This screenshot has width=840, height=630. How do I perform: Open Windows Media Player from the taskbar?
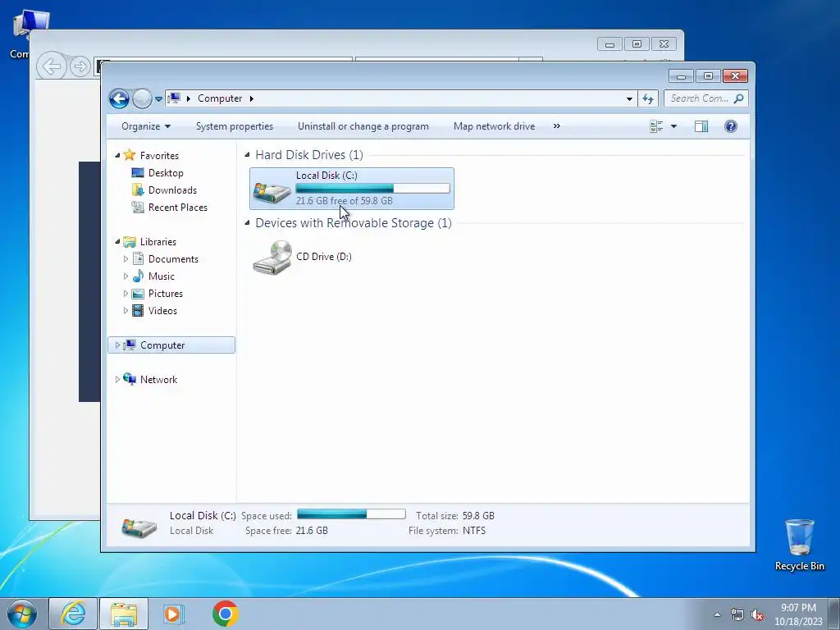pos(174,614)
